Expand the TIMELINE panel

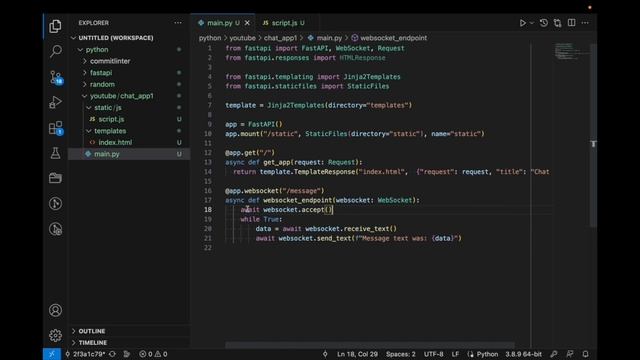129,342
